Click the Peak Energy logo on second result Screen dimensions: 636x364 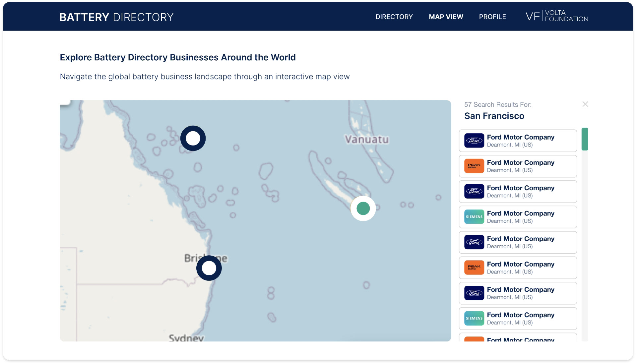(474, 166)
